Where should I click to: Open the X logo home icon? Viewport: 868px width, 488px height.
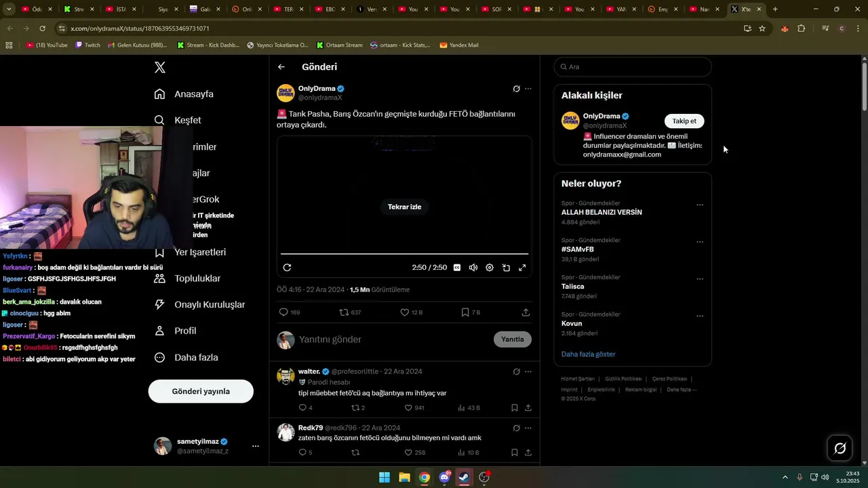click(159, 67)
